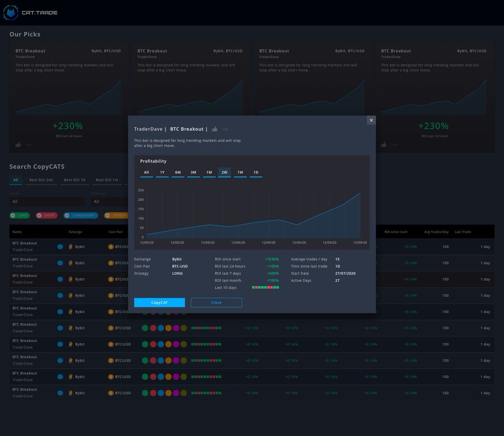504x436 pixels.
Task: Toggle the TRENDING strategy filter
Action: click(116, 215)
